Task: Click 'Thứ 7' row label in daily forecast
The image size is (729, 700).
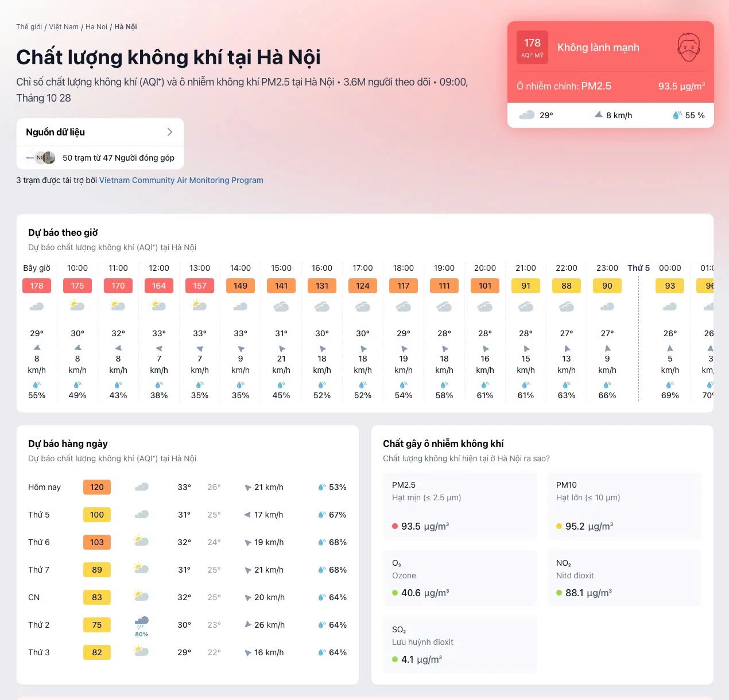Action: click(39, 570)
